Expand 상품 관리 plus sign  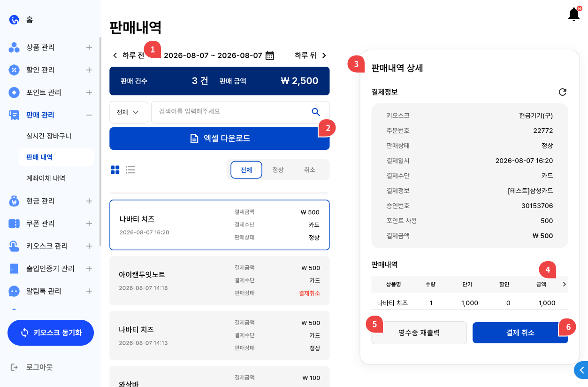tap(89, 47)
